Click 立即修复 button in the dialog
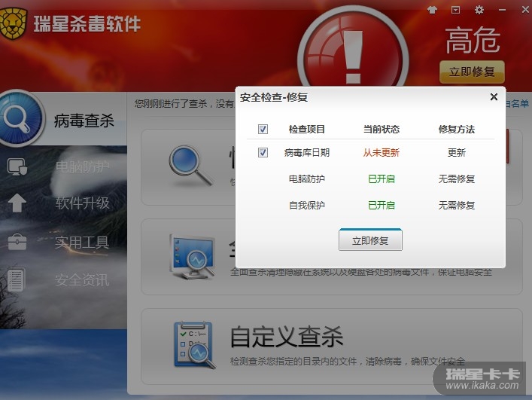This screenshot has height=400, width=532. pos(370,240)
